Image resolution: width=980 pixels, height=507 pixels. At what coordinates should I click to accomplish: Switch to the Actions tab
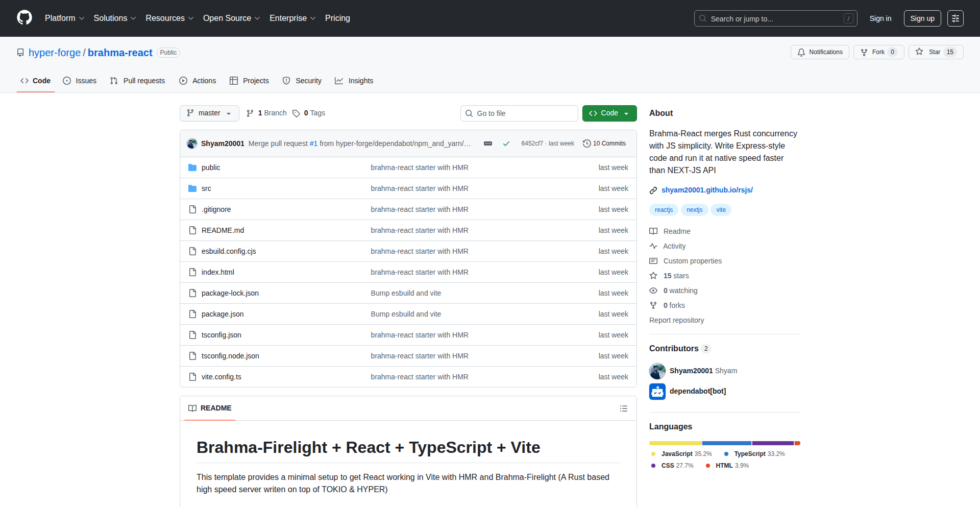click(x=198, y=81)
